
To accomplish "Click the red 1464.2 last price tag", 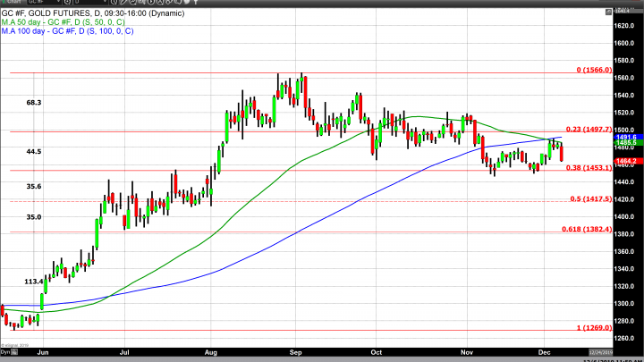I will 625,161.
